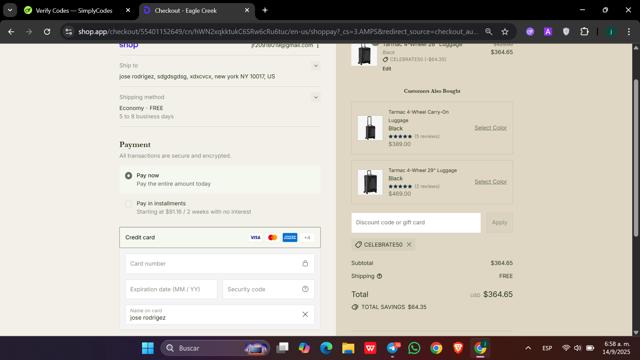Select the Pay now radio option
Screen dimensions: 640x360
point(129,176)
